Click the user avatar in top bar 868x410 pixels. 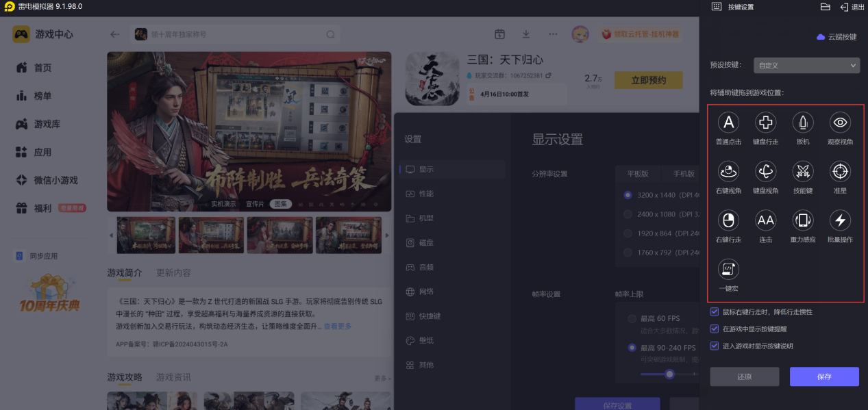click(x=581, y=34)
